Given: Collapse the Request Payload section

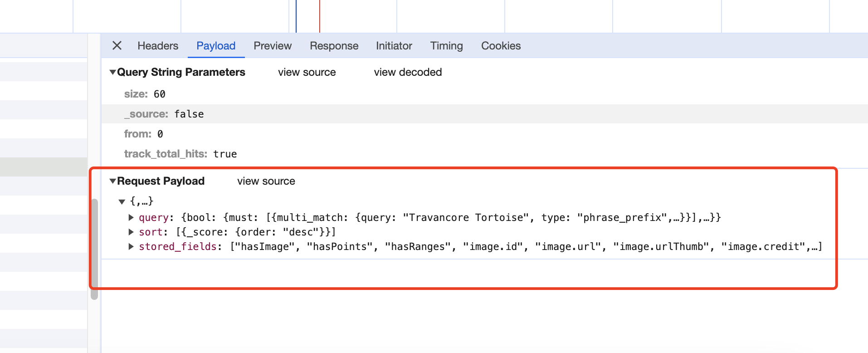Looking at the screenshot, I should coord(113,181).
